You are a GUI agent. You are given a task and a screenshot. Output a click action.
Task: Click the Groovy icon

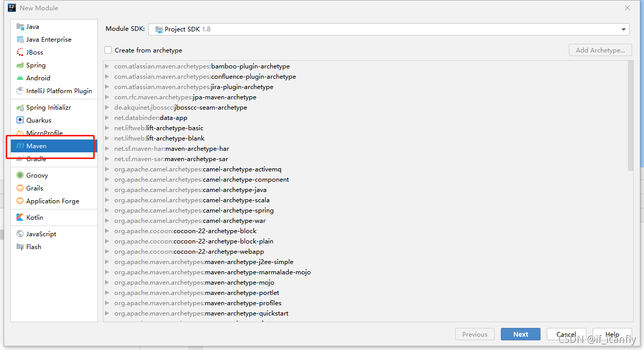pyautogui.click(x=20, y=176)
